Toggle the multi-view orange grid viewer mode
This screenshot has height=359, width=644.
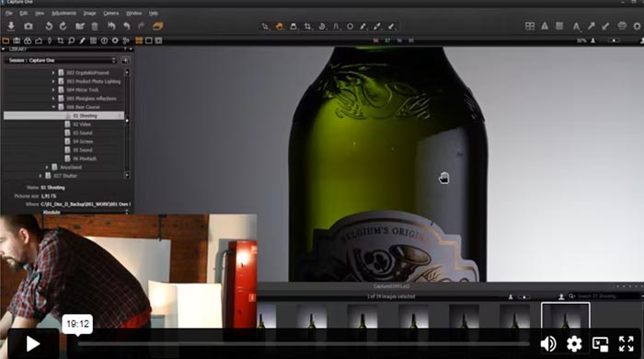point(139,41)
